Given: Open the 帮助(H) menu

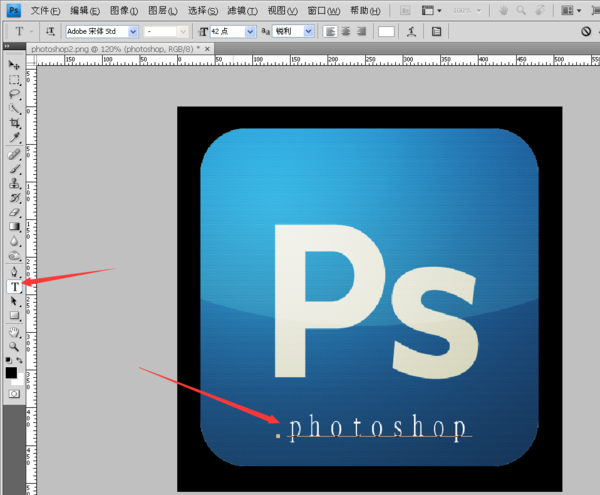Looking at the screenshot, I should [365, 11].
